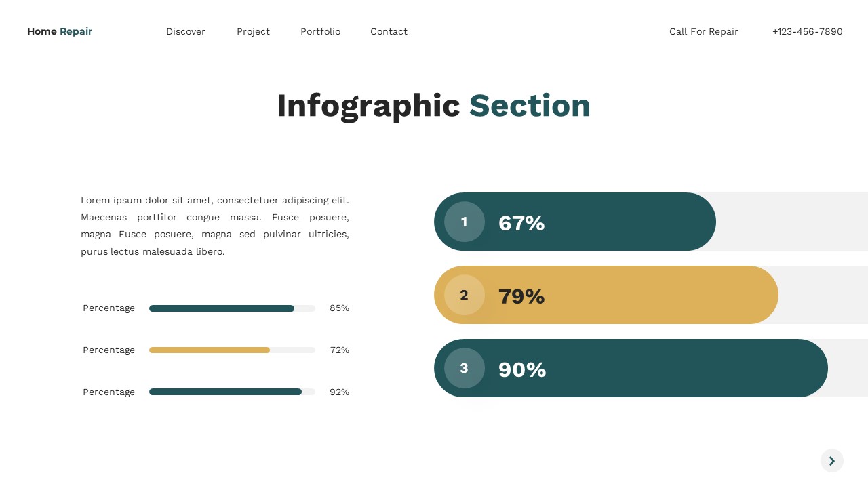Image resolution: width=868 pixels, height=488 pixels.
Task: Click the Call For Repair link
Action: coord(703,31)
